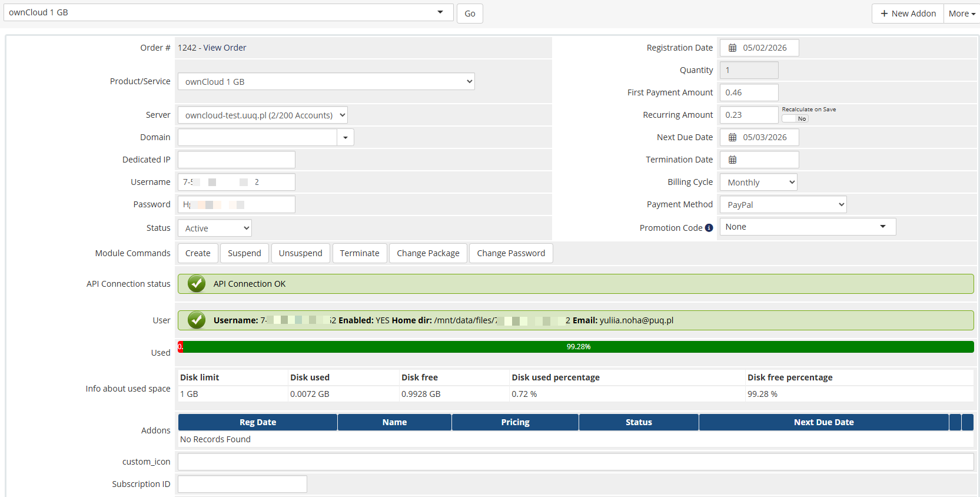Click the Change Password button
Image resolution: width=980 pixels, height=497 pixels.
tap(510, 253)
